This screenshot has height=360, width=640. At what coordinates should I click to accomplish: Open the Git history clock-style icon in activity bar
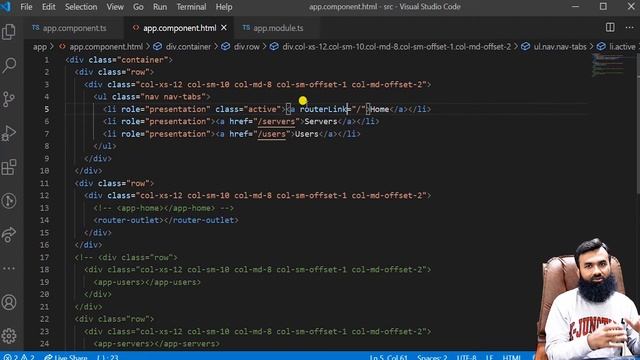(x=9, y=201)
